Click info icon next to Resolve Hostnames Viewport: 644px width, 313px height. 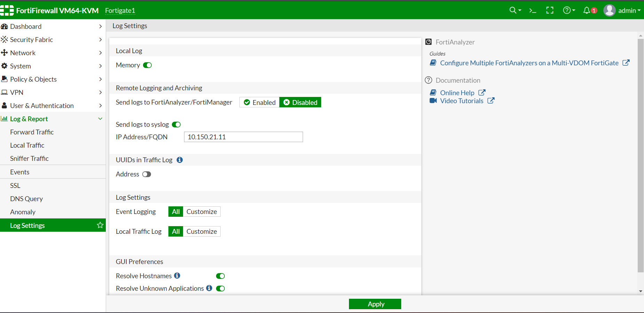(x=177, y=275)
